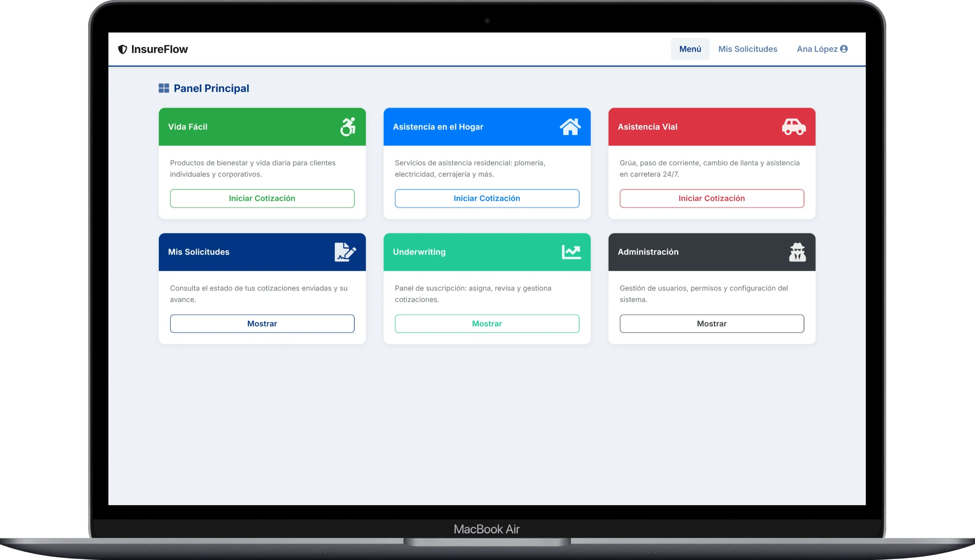
Task: Click the user avatar icon next to Ana López
Action: tap(844, 49)
